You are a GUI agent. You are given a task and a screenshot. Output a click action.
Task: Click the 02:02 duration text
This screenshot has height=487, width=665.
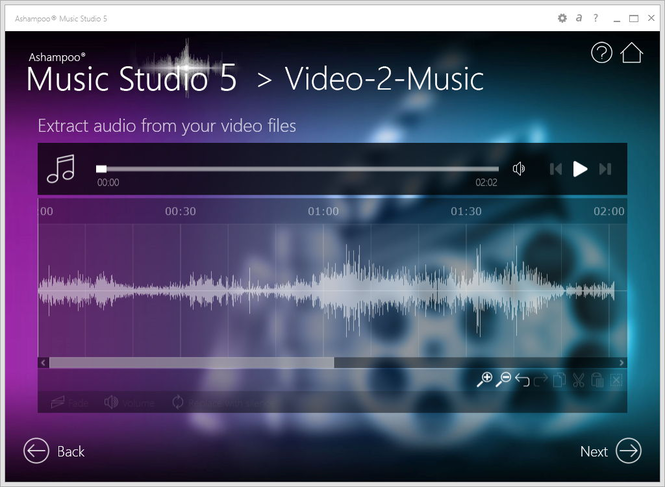pos(486,183)
